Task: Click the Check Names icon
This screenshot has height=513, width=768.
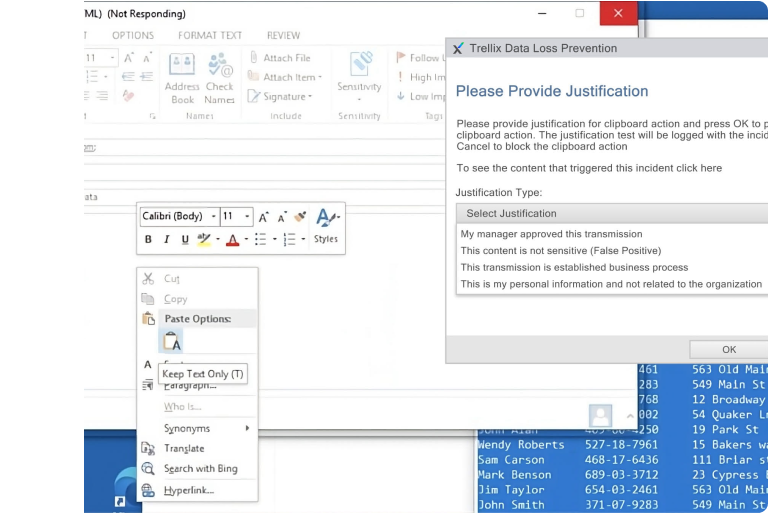Action: click(219, 78)
